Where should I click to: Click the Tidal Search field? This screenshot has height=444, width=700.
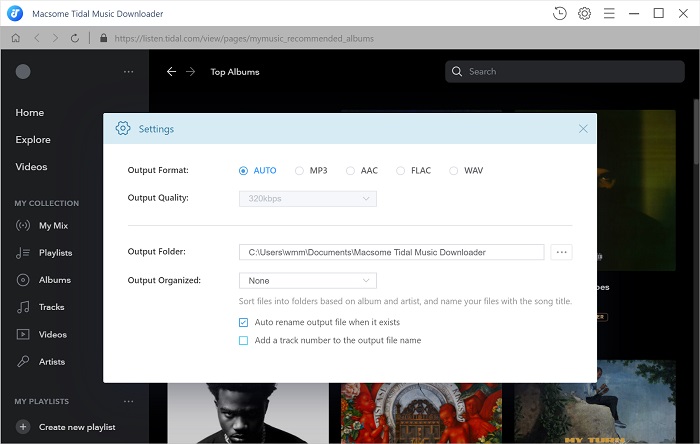565,71
